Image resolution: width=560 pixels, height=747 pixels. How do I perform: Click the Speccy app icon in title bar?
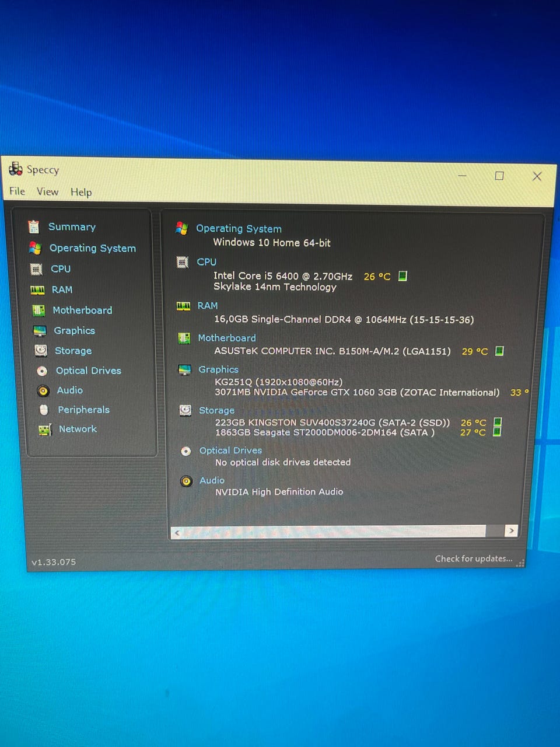point(16,169)
